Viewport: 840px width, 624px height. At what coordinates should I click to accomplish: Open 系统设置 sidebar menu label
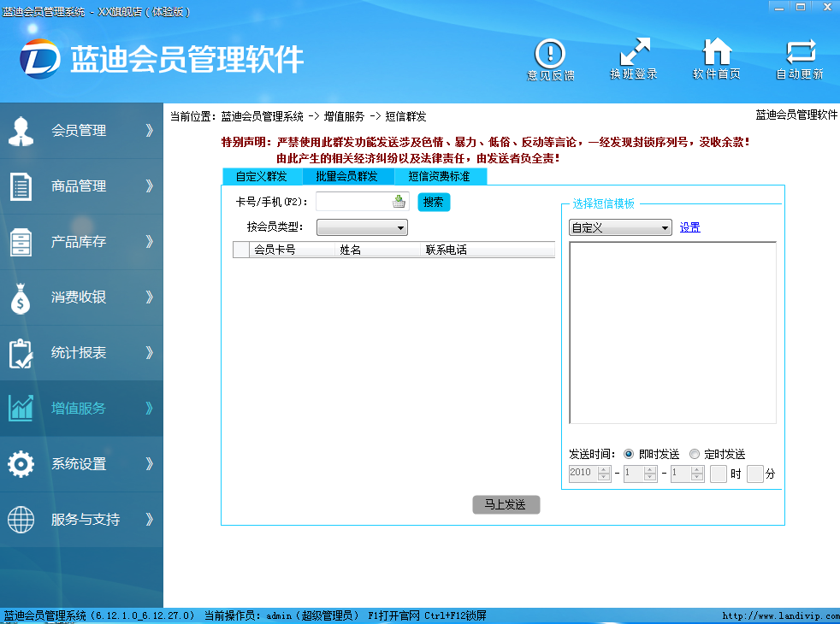pos(79,463)
